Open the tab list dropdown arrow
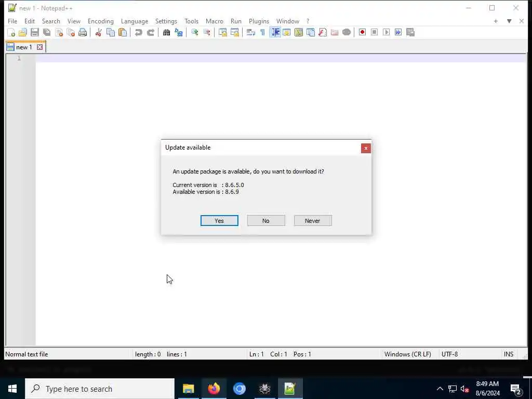 coord(509,21)
